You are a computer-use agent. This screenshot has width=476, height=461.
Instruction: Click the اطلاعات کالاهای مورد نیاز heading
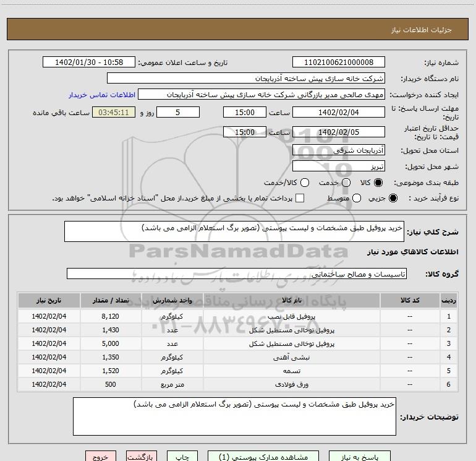pos(413,252)
